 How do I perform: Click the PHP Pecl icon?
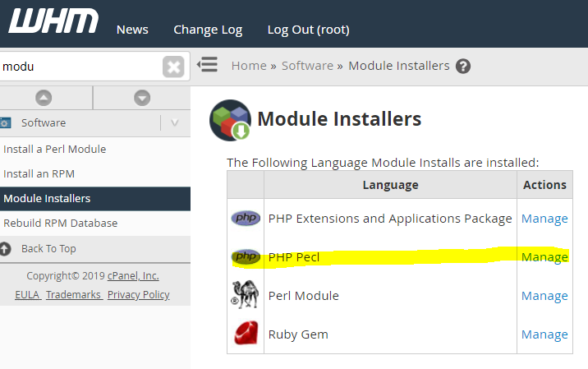coord(245,257)
